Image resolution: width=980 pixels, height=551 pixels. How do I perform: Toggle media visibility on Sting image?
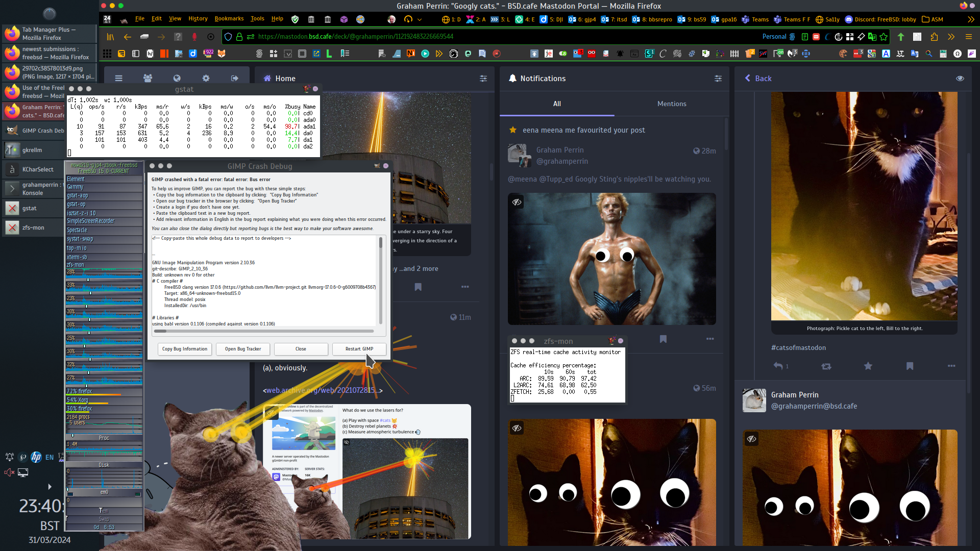(x=517, y=202)
